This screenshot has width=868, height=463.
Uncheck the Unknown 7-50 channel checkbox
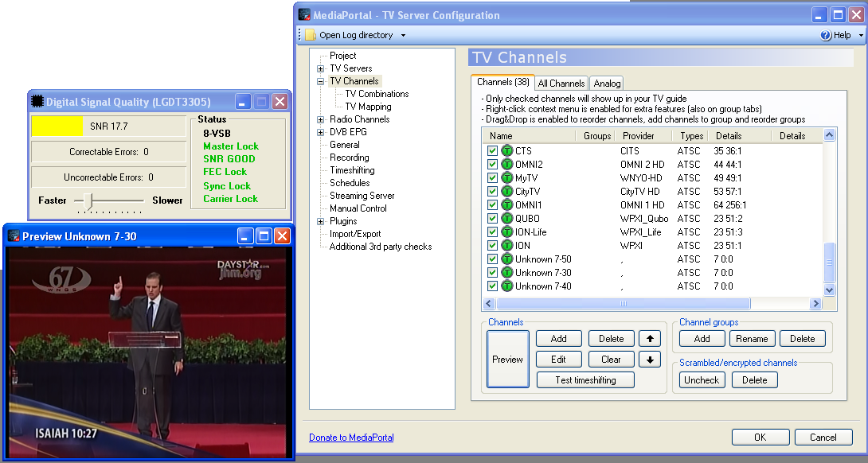(492, 259)
